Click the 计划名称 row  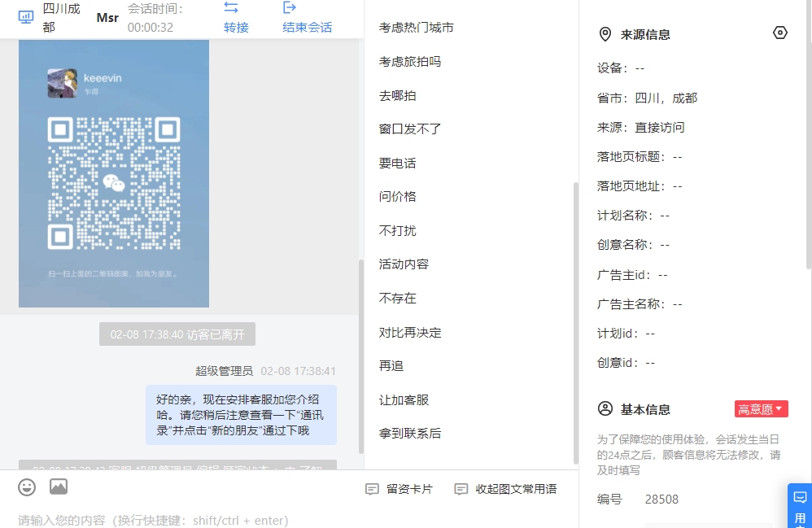pyautogui.click(x=633, y=216)
